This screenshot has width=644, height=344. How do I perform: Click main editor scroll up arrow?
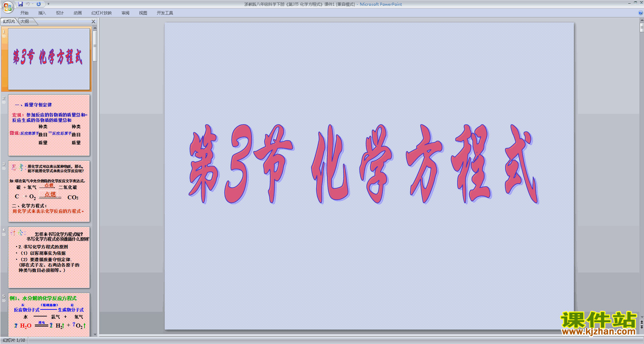tap(642, 20)
